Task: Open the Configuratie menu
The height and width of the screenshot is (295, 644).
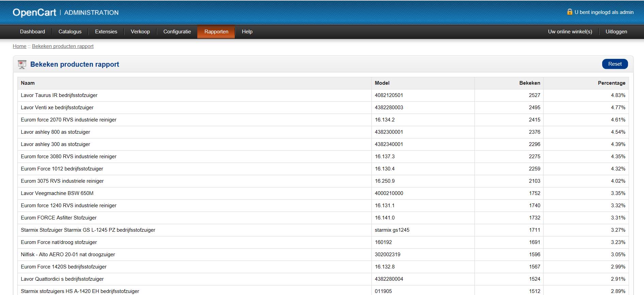Action: click(x=177, y=32)
